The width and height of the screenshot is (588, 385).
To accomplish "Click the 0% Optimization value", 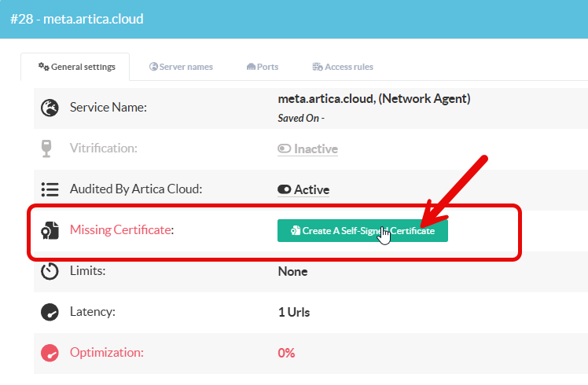I will tap(286, 353).
